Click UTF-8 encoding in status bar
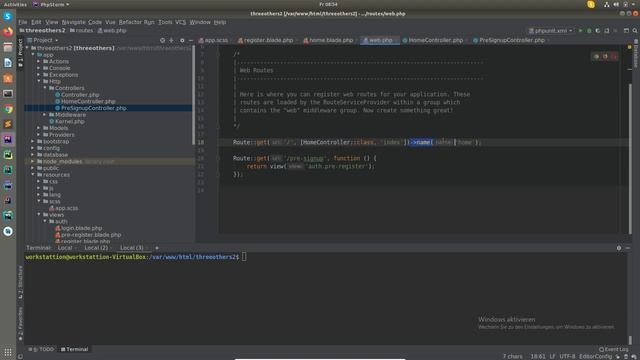The image size is (640, 360). [x=567, y=356]
